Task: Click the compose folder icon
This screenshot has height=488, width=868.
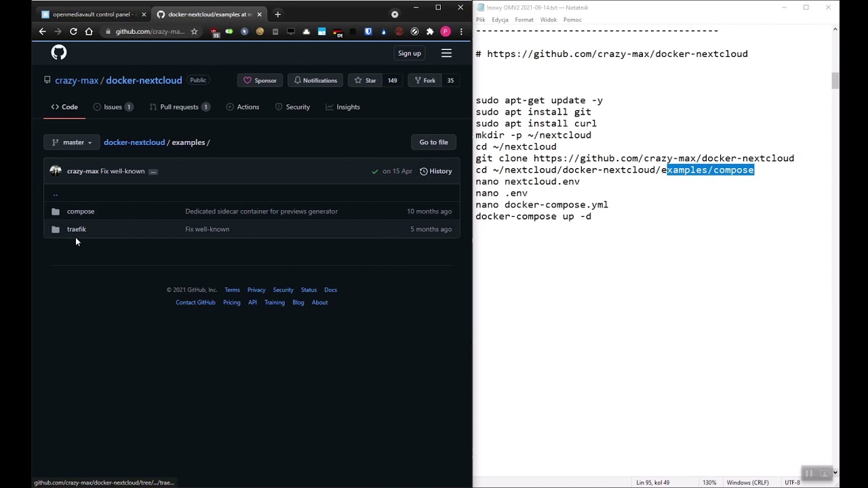Action: [56, 211]
